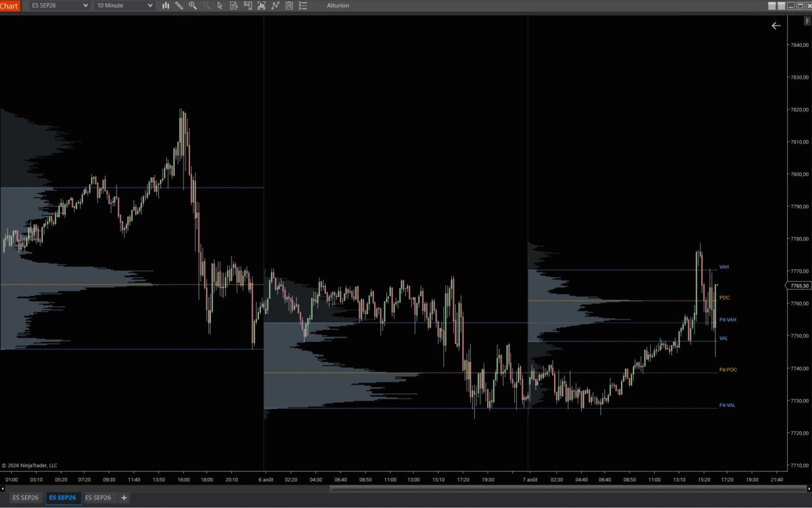Click the 7800,00 price axis label

coord(799,174)
